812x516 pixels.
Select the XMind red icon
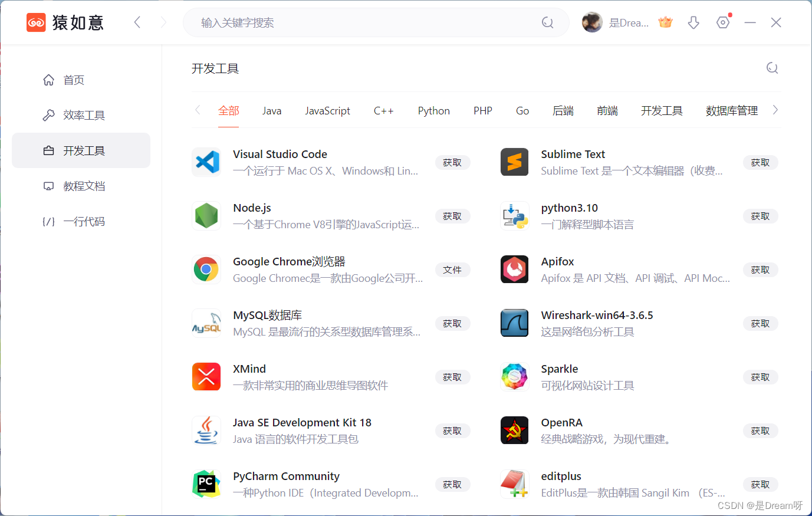pyautogui.click(x=206, y=376)
